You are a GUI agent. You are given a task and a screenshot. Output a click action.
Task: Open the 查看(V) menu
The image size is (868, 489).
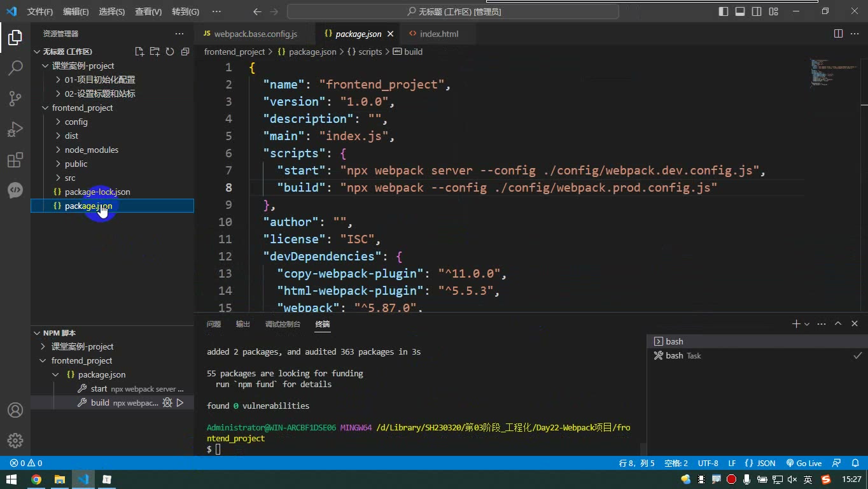point(148,11)
